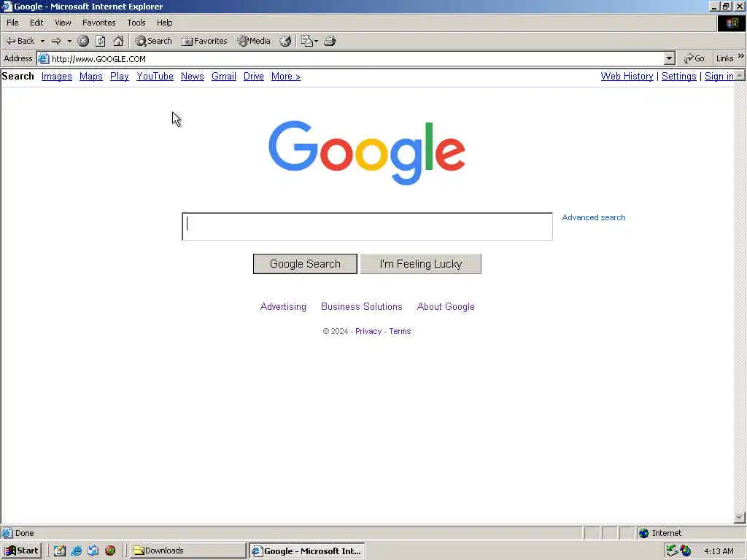Open the Business Solutions link

[x=362, y=307]
